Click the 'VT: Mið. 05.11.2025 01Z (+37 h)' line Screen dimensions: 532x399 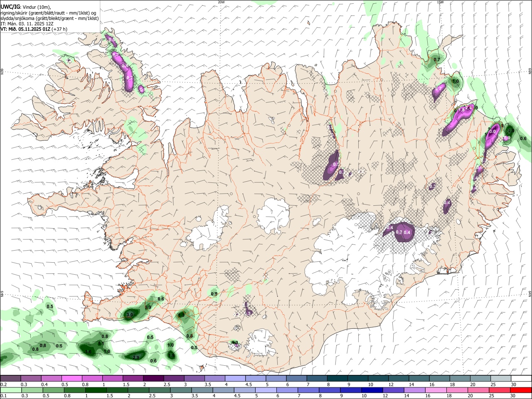[x=34, y=29]
